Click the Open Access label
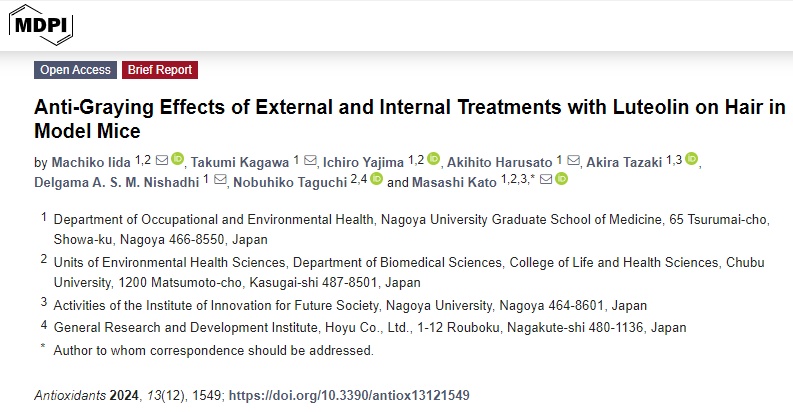Viewport: 793px width, 412px height. pyautogui.click(x=75, y=70)
